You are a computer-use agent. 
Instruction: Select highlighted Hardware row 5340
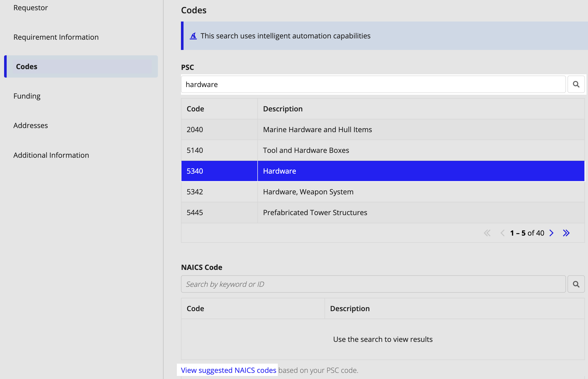pyautogui.click(x=383, y=171)
